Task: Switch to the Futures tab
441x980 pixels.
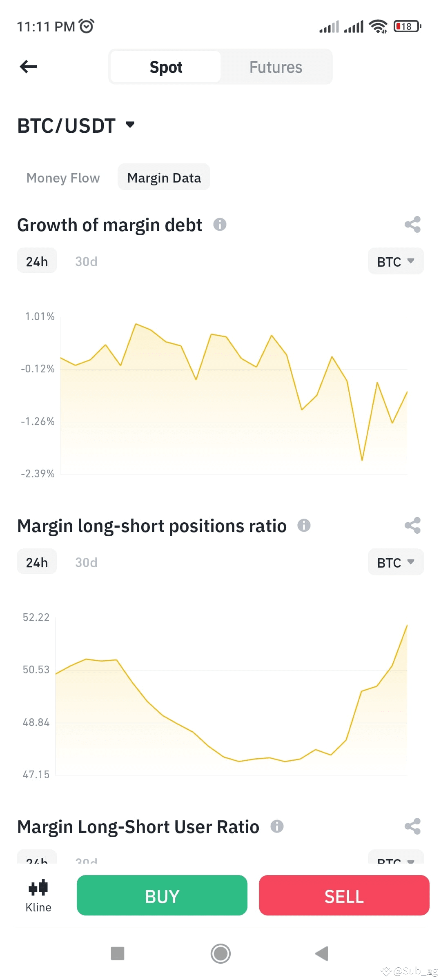Action: pyautogui.click(x=276, y=67)
